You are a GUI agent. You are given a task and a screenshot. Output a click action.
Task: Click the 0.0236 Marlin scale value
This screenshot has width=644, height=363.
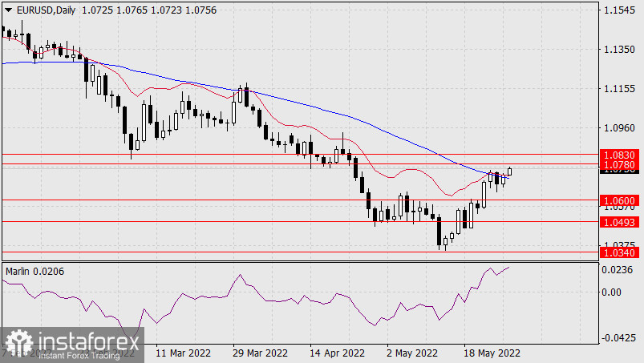[x=617, y=270]
